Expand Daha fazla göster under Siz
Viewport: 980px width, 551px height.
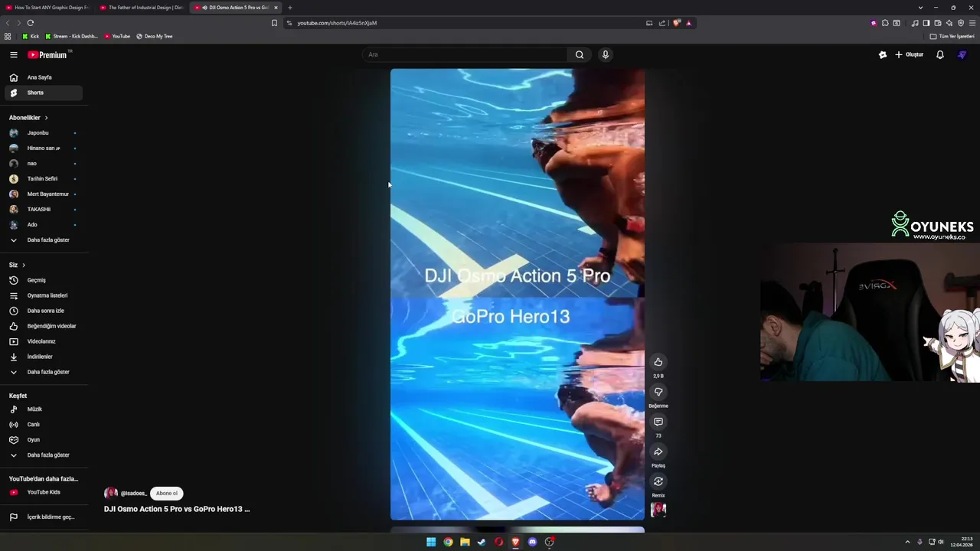[x=44, y=372]
